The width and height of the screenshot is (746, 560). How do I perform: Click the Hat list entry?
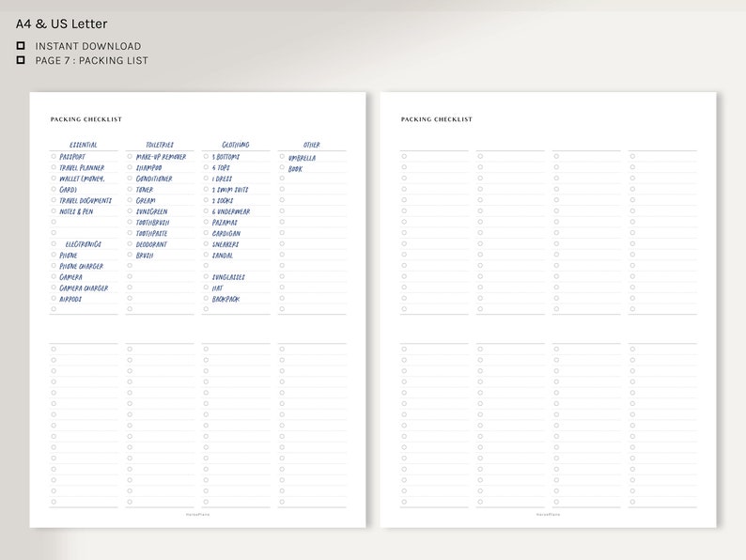[217, 288]
